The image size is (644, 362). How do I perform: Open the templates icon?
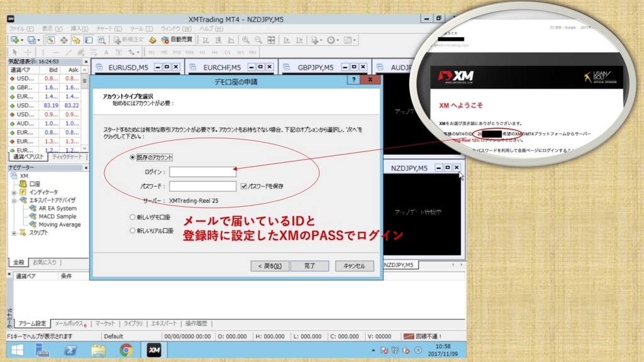[x=347, y=40]
